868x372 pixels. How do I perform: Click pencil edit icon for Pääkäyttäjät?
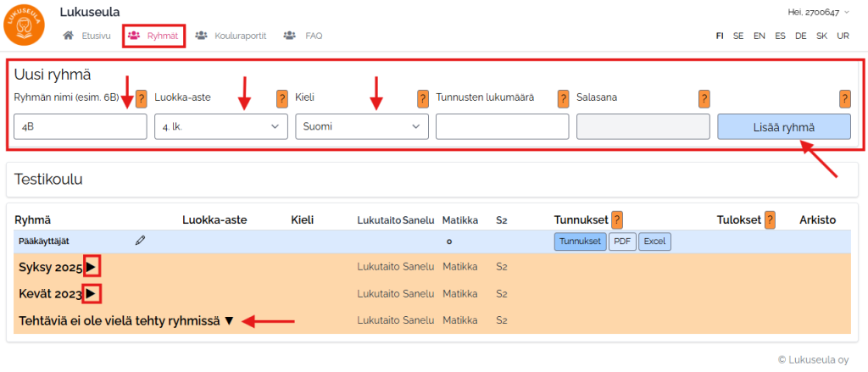[140, 242]
